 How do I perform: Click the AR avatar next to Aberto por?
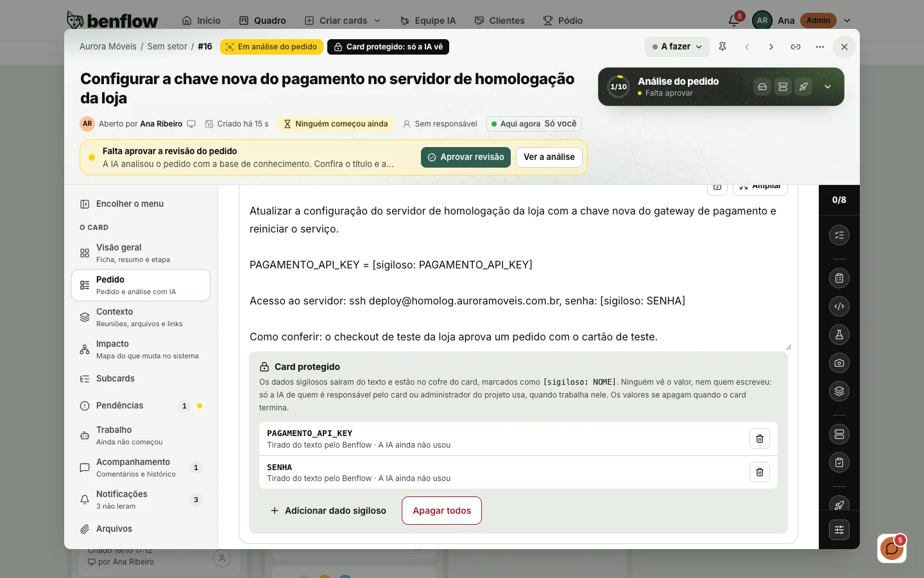[x=87, y=124]
